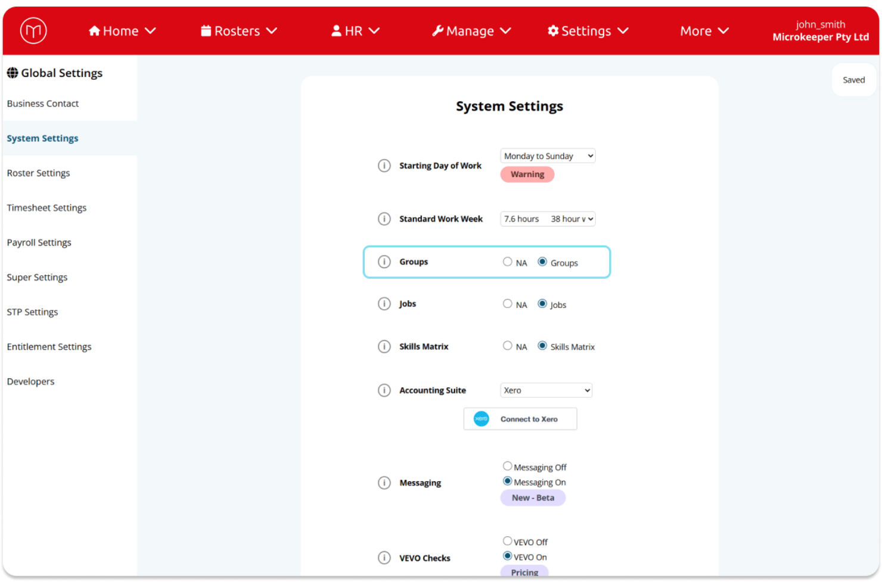The width and height of the screenshot is (882, 588).
Task: Expand the Home menu chevron
Action: tap(150, 31)
